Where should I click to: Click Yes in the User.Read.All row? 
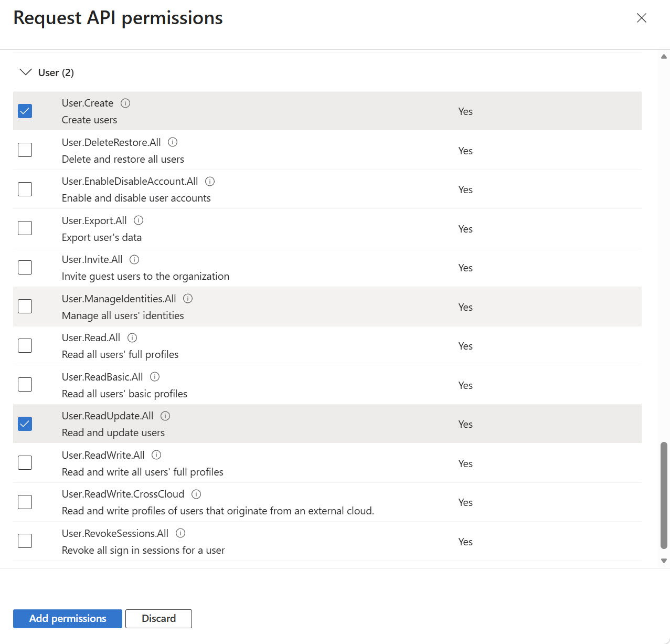465,346
